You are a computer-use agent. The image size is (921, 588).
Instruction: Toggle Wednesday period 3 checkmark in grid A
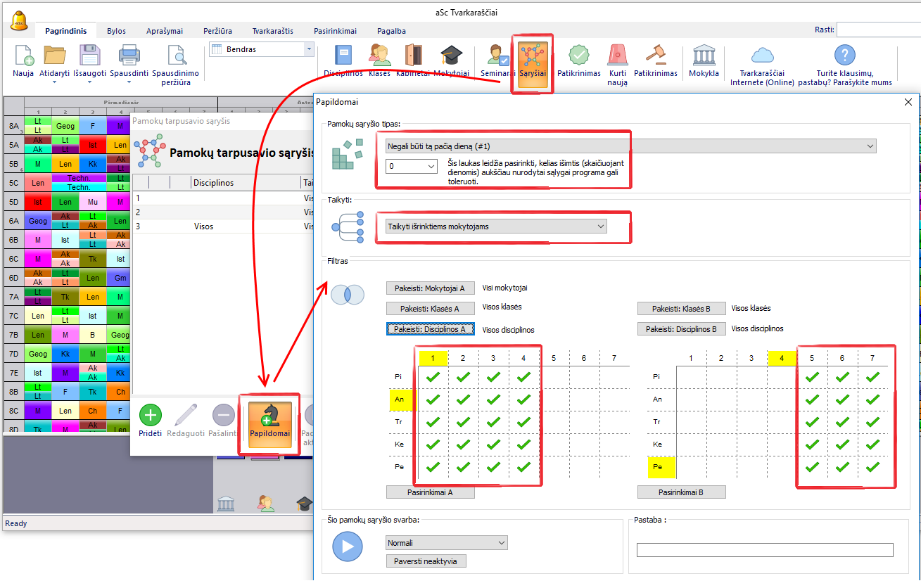pos(493,422)
